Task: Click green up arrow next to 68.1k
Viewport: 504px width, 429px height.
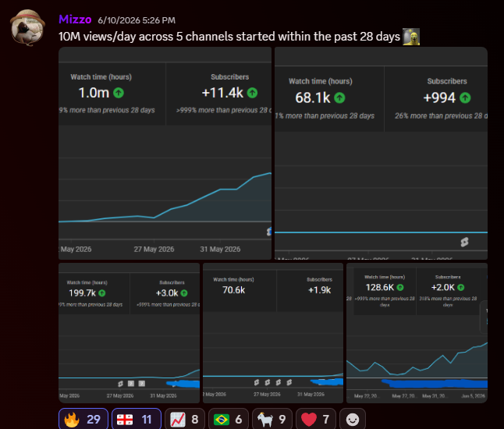Action: tap(339, 97)
